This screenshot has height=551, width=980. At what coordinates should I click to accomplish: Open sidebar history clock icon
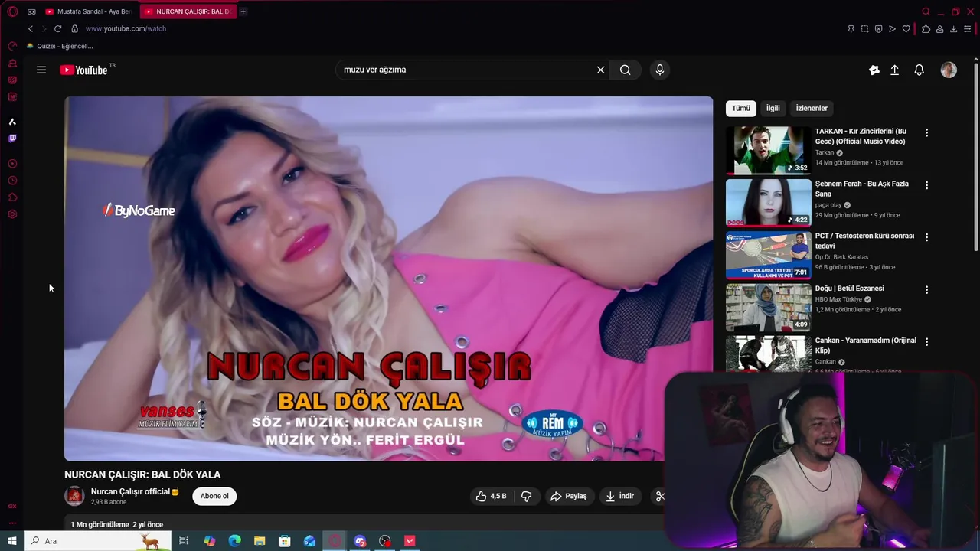tap(12, 181)
